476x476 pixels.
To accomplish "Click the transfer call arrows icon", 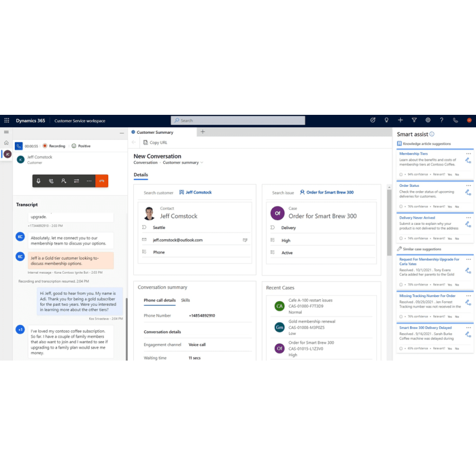I will tap(76, 181).
